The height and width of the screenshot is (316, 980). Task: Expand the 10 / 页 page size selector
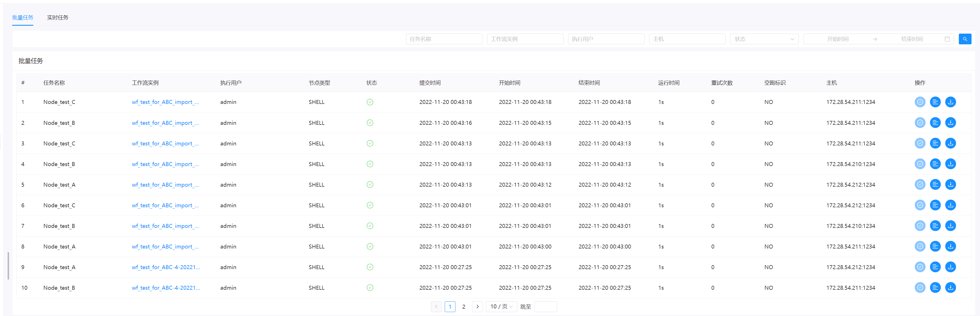[501, 306]
